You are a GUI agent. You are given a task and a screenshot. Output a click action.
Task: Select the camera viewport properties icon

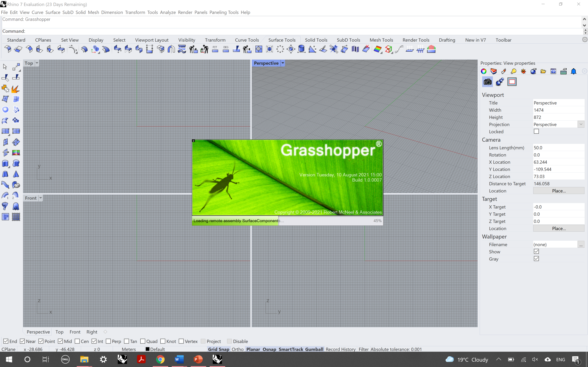coord(487,82)
